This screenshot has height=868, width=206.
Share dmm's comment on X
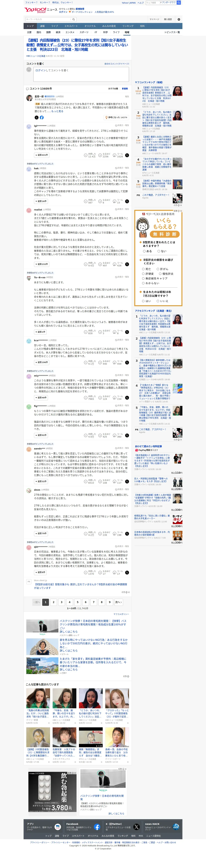pyautogui.click(x=127, y=533)
